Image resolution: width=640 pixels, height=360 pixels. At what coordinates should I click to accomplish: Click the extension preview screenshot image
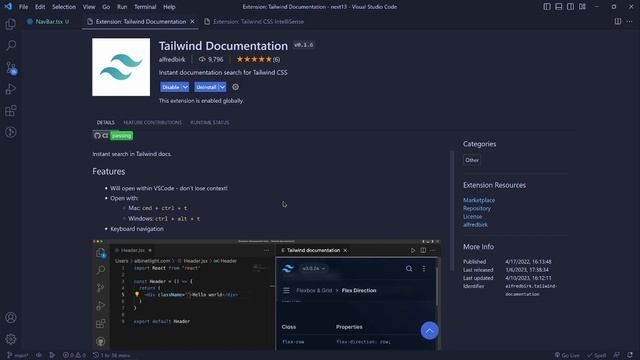point(266,295)
